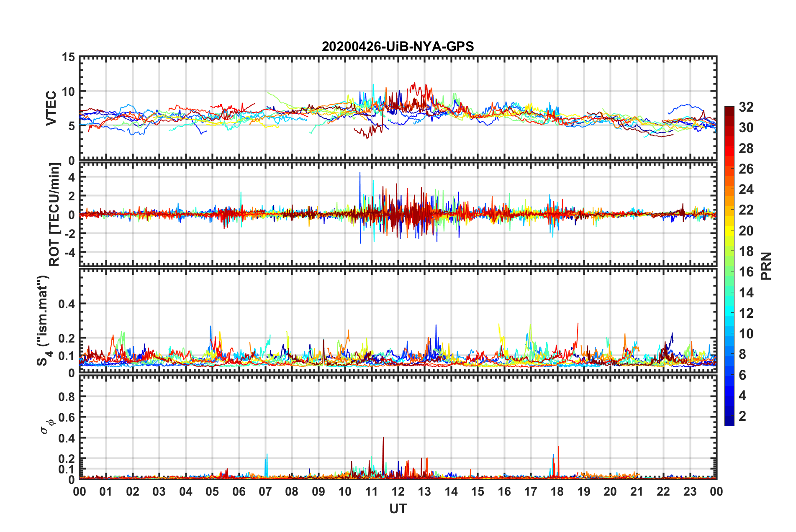Click ROT y-axis tick label -2
The image size is (796, 532).
point(69,233)
